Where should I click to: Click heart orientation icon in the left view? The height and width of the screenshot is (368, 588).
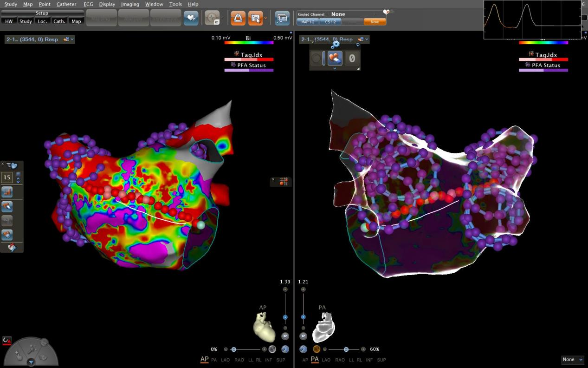(264, 327)
